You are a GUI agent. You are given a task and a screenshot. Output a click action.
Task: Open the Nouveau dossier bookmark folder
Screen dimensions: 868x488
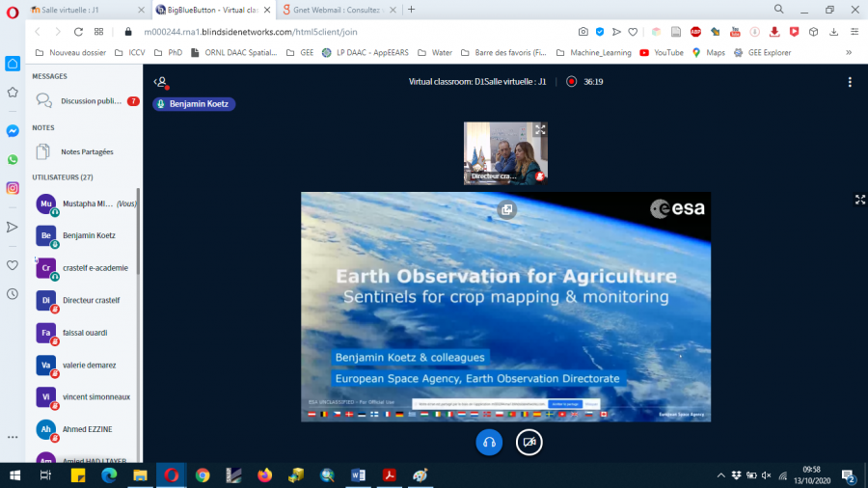[70, 53]
